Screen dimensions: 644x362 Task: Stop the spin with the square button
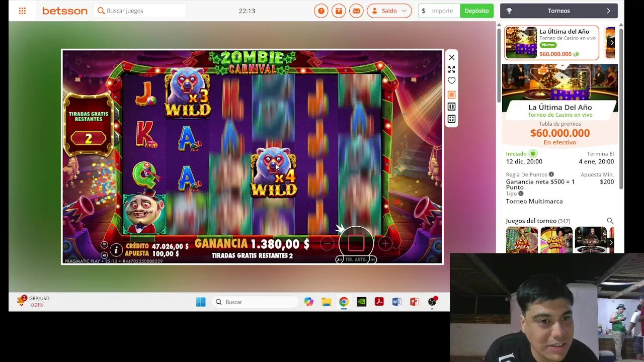[356, 243]
